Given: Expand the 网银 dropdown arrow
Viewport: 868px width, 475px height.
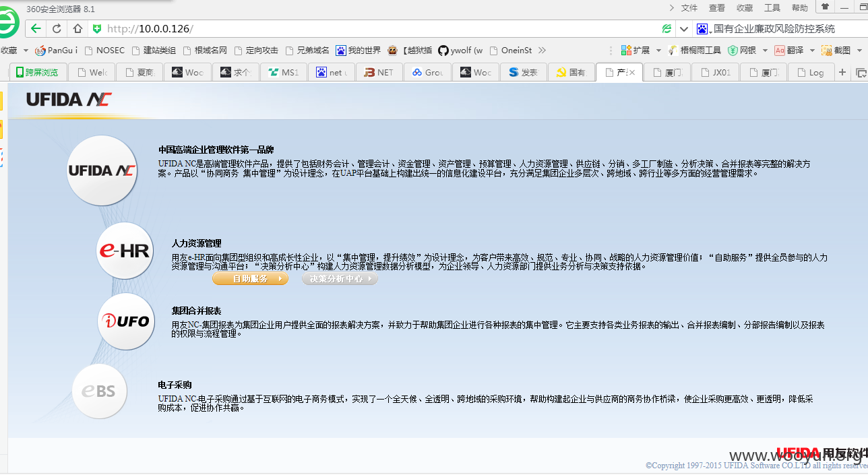Looking at the screenshot, I should (x=765, y=51).
